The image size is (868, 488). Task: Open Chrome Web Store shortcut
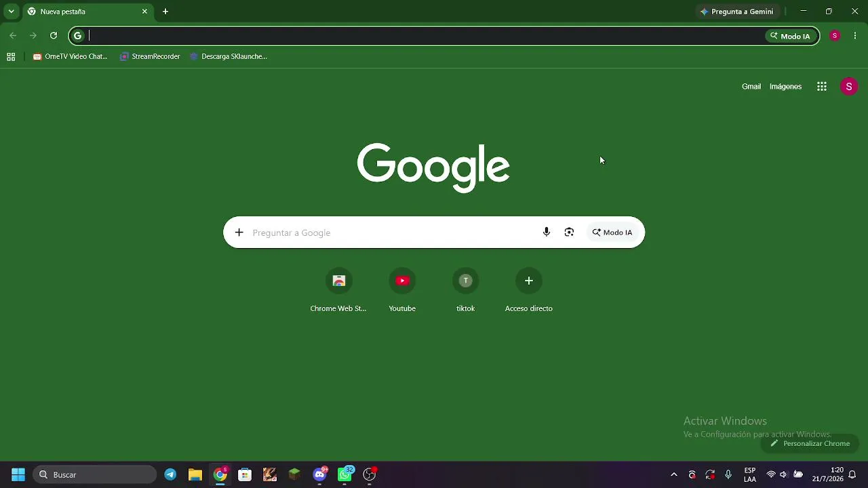[x=338, y=290]
